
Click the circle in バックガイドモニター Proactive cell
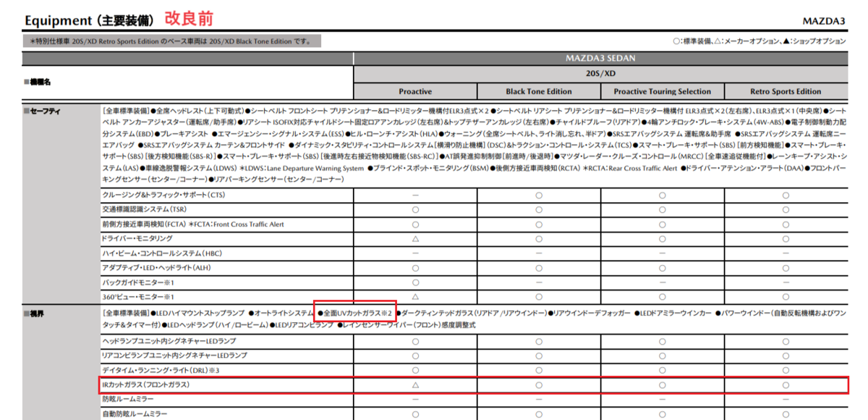pyautogui.click(x=415, y=282)
